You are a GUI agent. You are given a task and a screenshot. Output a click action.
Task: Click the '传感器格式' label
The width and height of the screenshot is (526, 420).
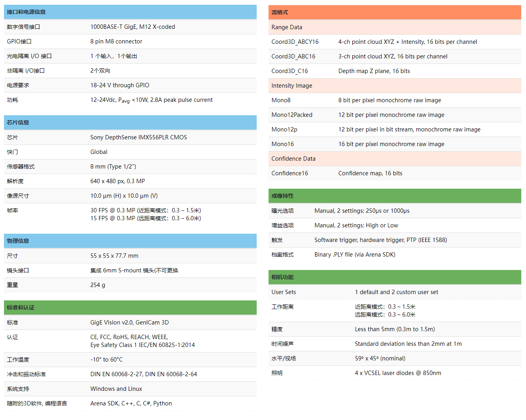coord(21,167)
